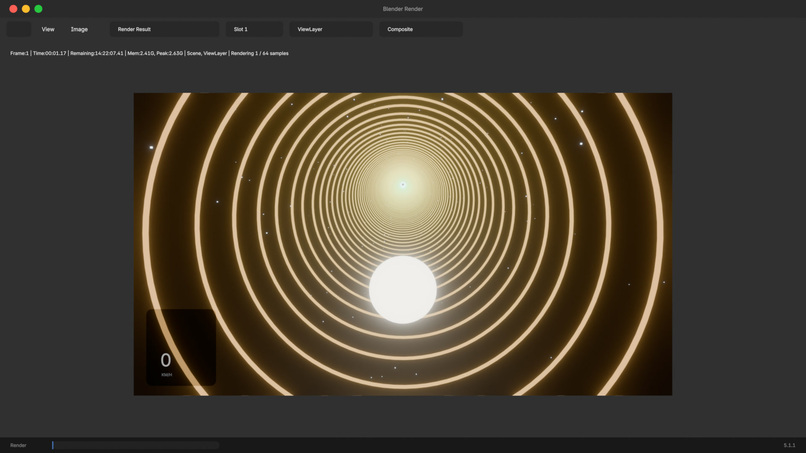Maximize the Blender Render window

(38, 9)
